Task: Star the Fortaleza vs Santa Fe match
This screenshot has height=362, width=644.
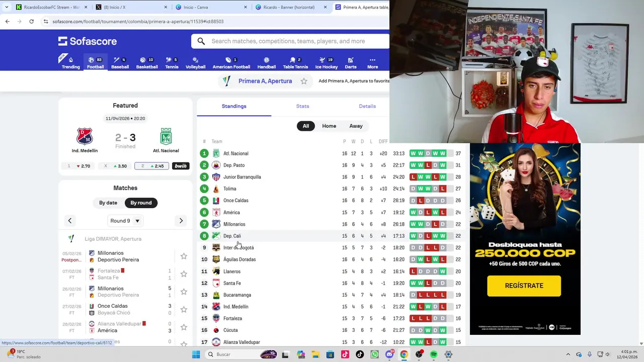Action: coord(184,274)
